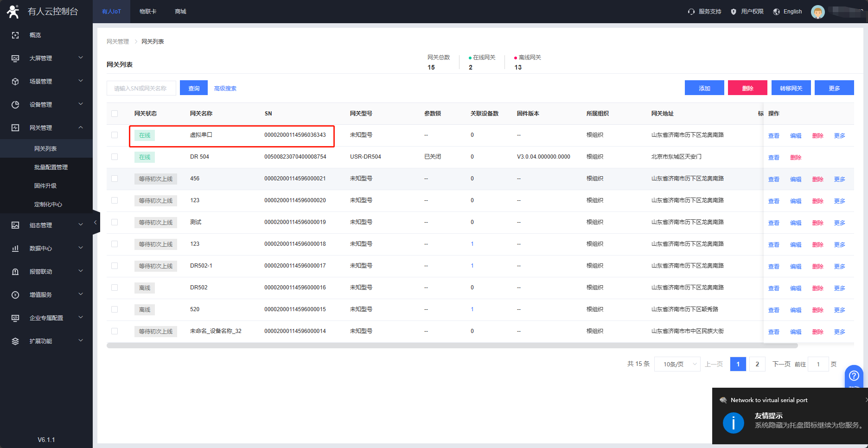This screenshot has height=448, width=868.
Task: Tick the checkbox for the DR 504 gateway row
Action: coord(115,157)
